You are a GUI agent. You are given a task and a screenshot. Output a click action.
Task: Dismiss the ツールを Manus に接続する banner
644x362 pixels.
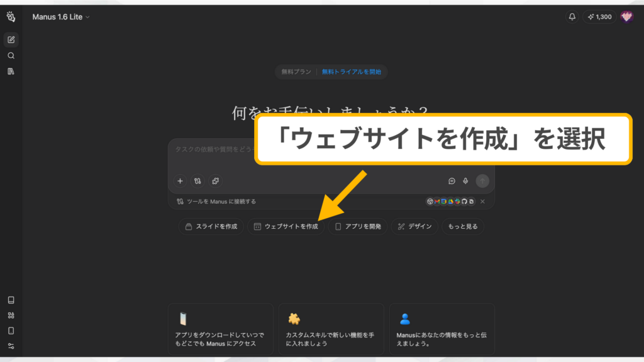[482, 202]
